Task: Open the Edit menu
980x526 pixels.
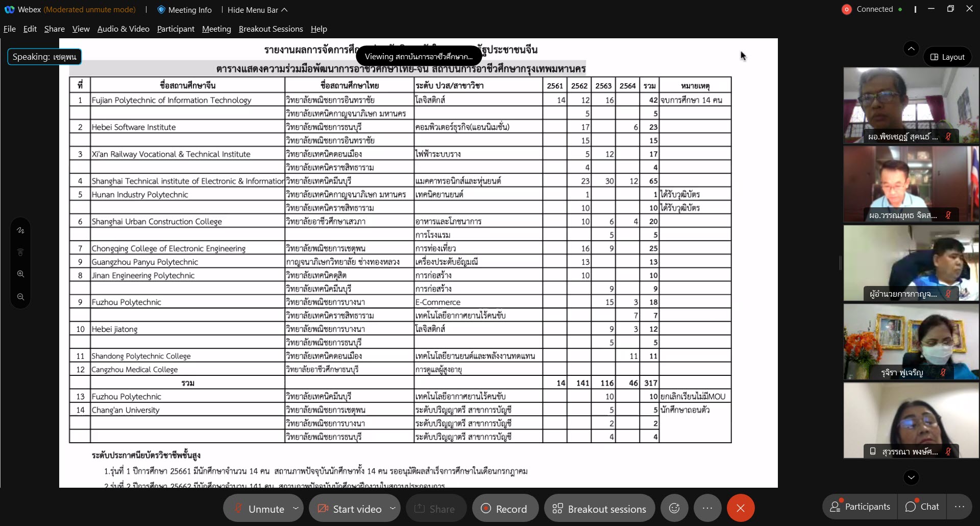Action: [x=30, y=29]
